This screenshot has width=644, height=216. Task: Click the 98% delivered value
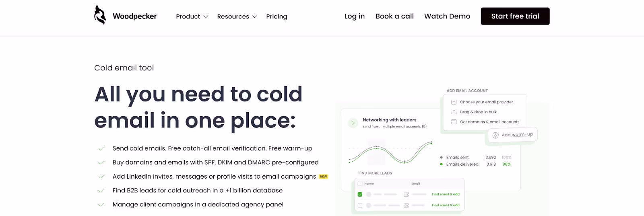point(507,164)
